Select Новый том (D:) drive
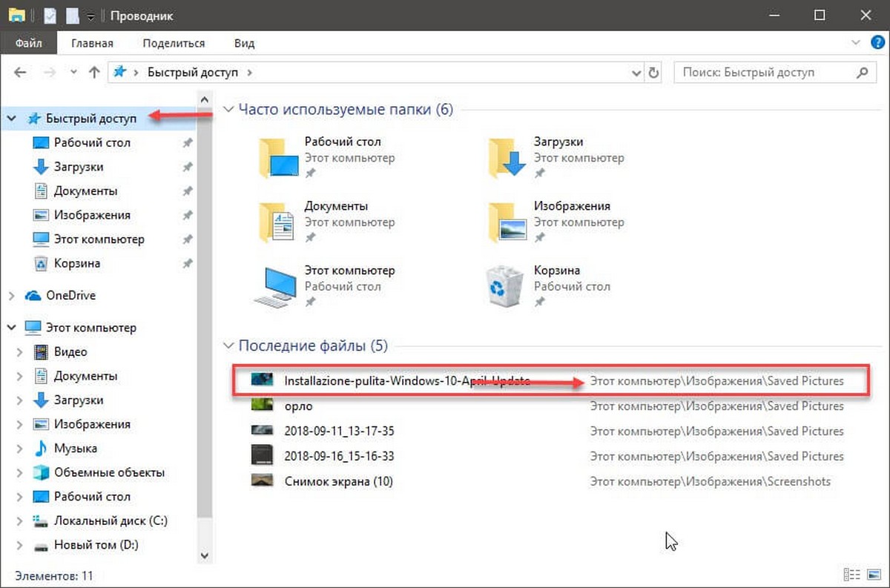Image resolution: width=890 pixels, height=588 pixels. (x=96, y=545)
